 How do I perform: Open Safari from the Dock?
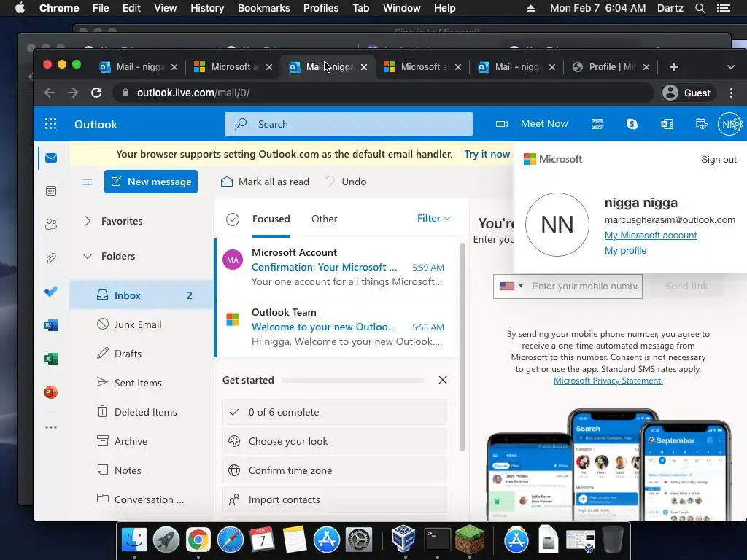(230, 540)
